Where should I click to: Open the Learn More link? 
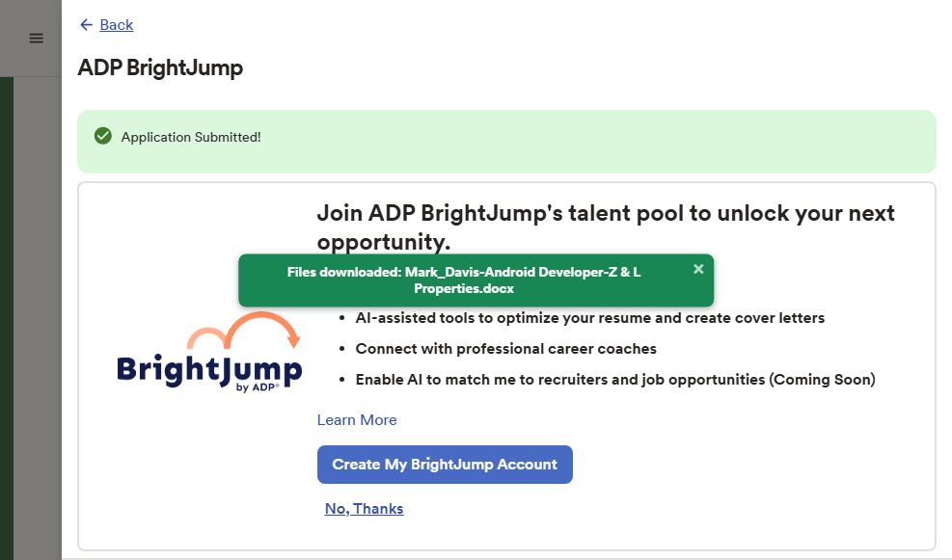[x=357, y=420]
